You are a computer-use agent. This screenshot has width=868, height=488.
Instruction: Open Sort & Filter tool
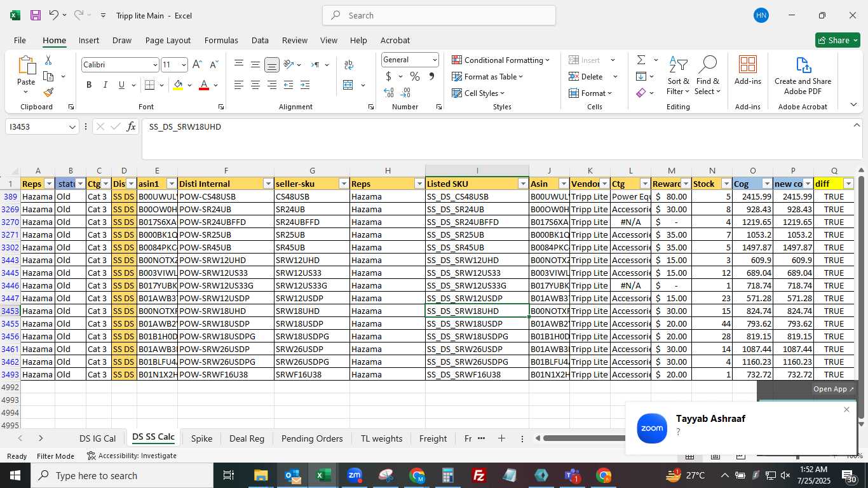click(678, 75)
